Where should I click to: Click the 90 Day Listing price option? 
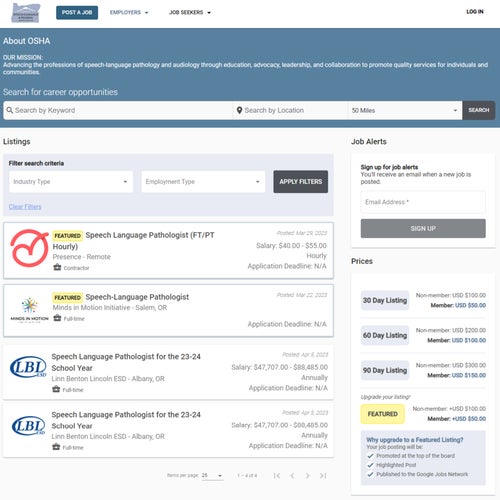385,370
